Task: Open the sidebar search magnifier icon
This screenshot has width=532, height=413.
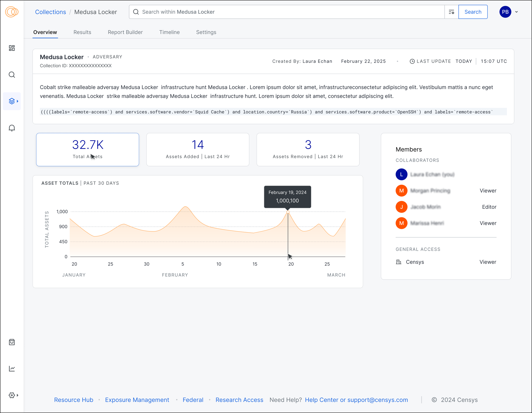Action: (x=12, y=75)
